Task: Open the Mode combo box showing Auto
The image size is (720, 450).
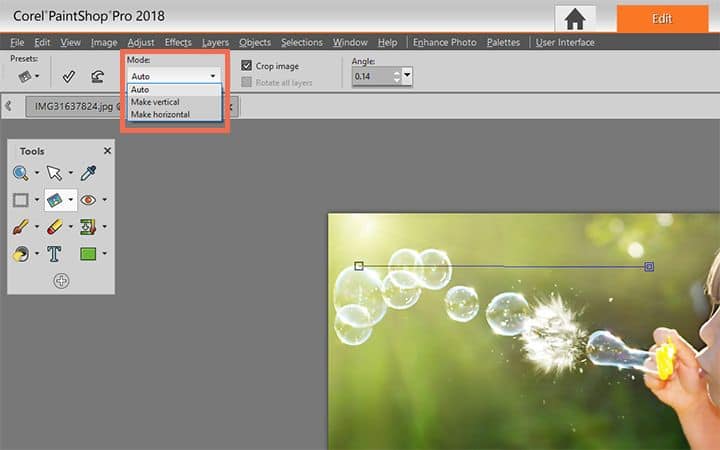Action: pyautogui.click(x=174, y=76)
